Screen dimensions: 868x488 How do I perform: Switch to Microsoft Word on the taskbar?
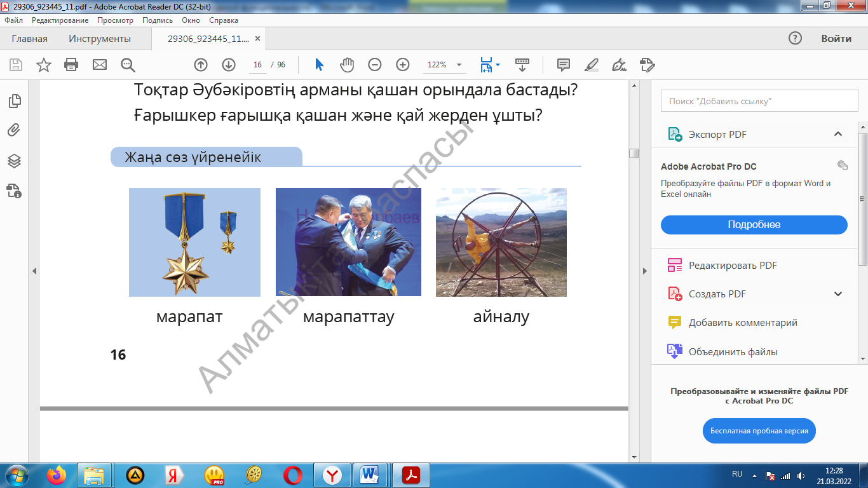coord(369,475)
